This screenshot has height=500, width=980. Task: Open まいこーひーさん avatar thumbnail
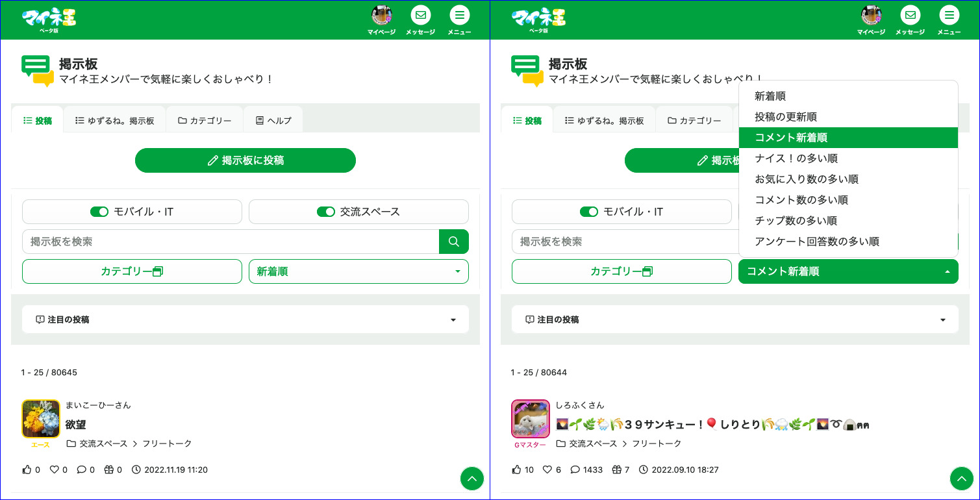(41, 419)
